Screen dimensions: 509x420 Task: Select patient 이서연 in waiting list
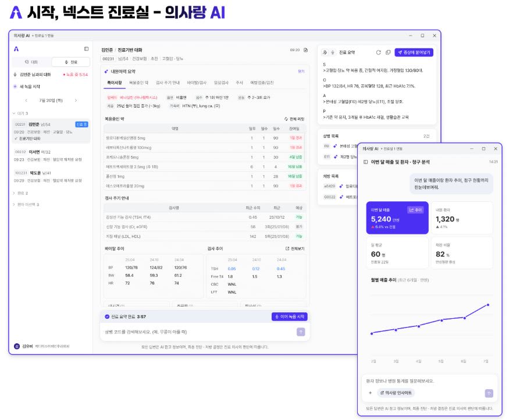(51, 156)
